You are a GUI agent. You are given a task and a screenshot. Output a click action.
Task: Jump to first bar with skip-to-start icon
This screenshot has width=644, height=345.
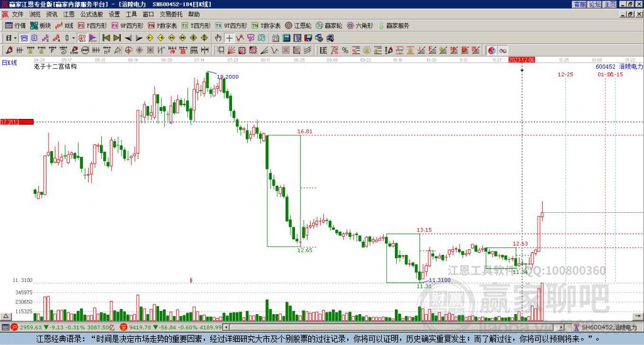(106, 38)
